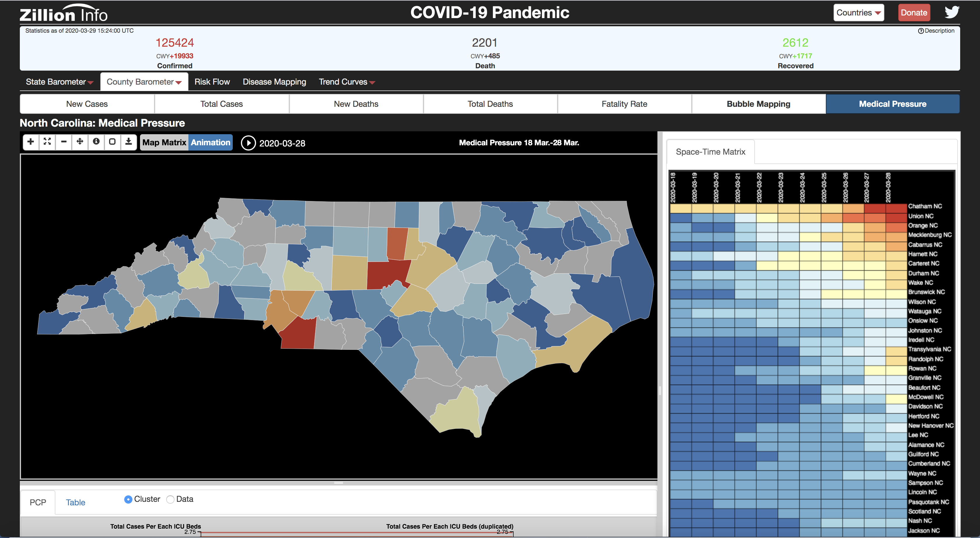Image resolution: width=980 pixels, height=538 pixels.
Task: Switch to Map Matrix view toggle
Action: pyautogui.click(x=164, y=143)
